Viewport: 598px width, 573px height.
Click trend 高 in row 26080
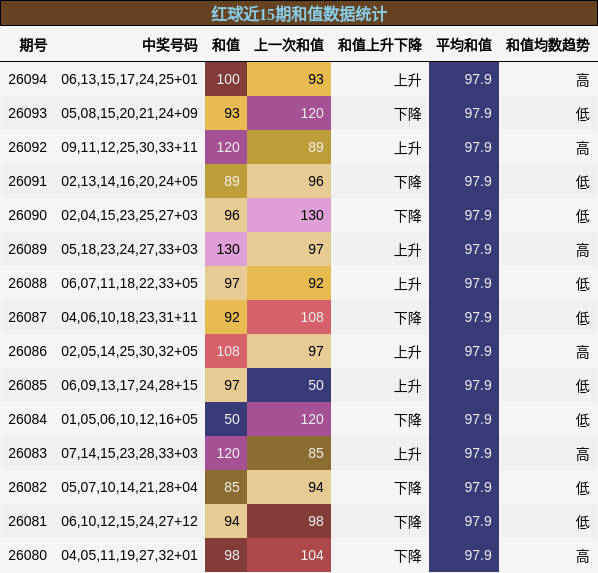pos(583,556)
